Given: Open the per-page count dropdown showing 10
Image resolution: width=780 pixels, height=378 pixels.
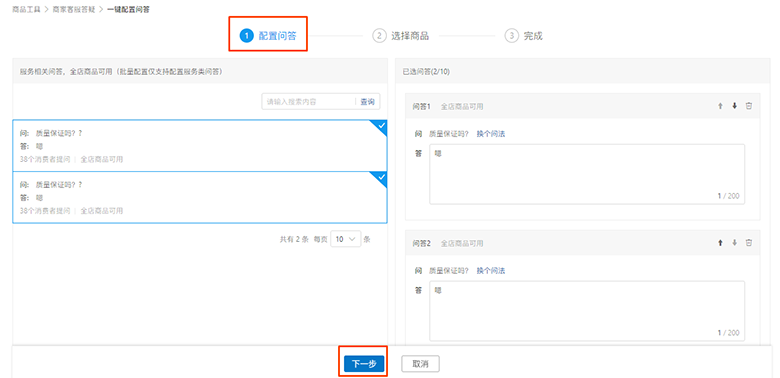Looking at the screenshot, I should (x=345, y=239).
